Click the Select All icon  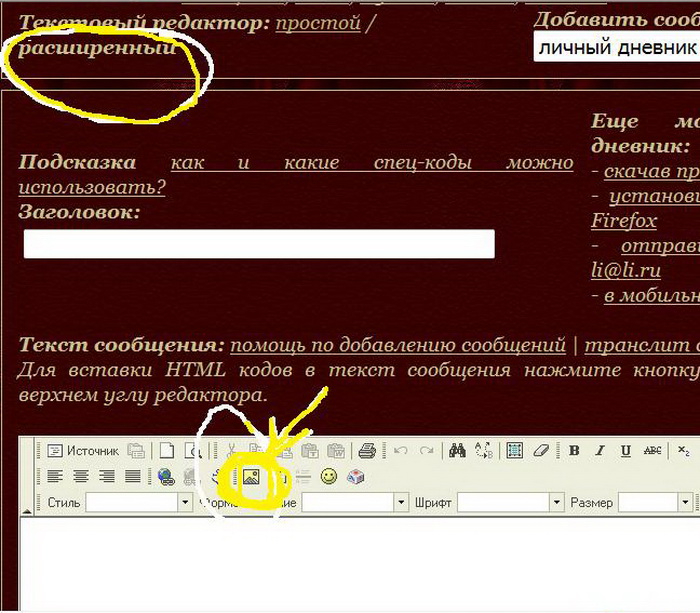pyautogui.click(x=514, y=451)
